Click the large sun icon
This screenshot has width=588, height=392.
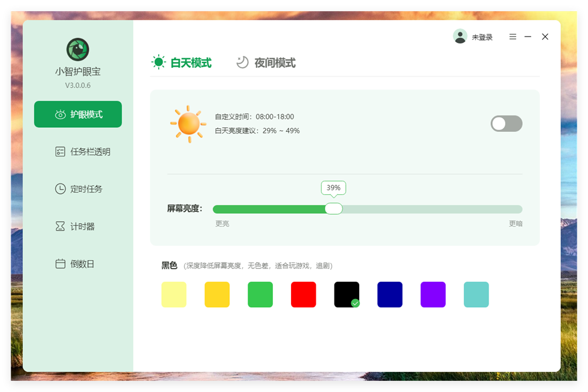coord(188,124)
